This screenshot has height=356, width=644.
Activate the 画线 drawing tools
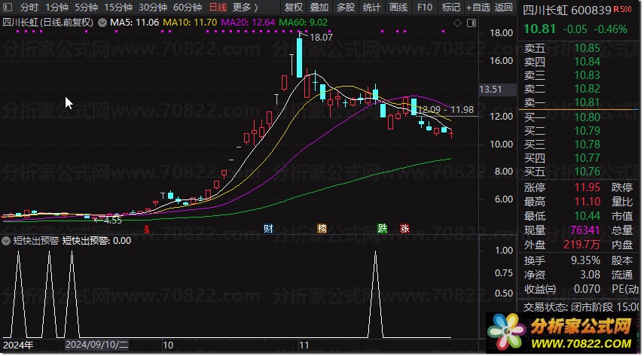point(398,8)
